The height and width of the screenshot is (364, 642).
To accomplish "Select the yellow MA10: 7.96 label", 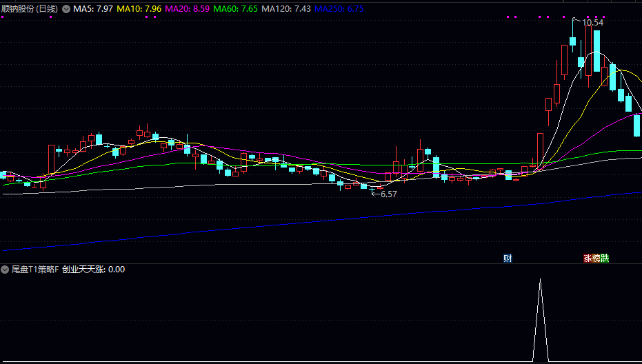I will pos(139,9).
